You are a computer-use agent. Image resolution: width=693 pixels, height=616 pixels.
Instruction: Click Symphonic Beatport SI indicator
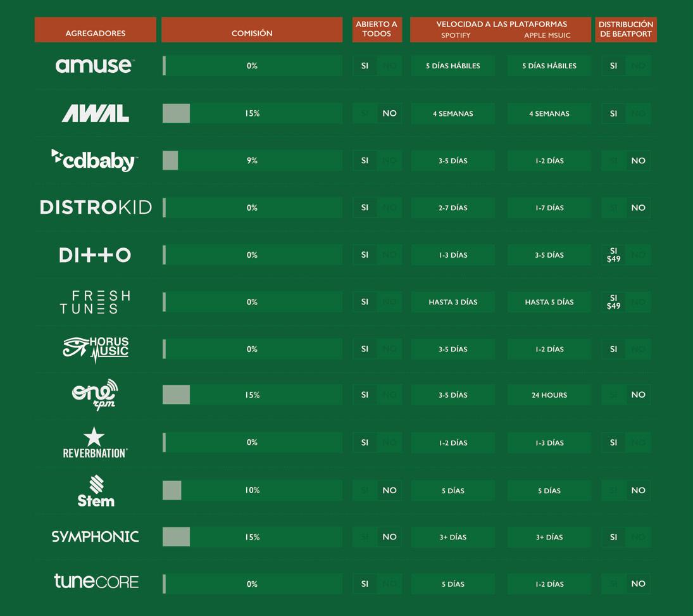pos(613,536)
